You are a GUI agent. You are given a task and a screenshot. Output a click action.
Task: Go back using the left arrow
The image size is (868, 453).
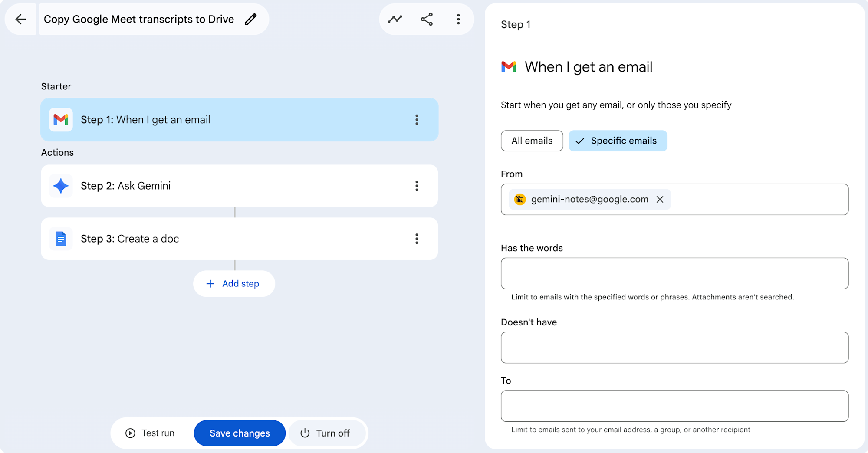point(20,19)
